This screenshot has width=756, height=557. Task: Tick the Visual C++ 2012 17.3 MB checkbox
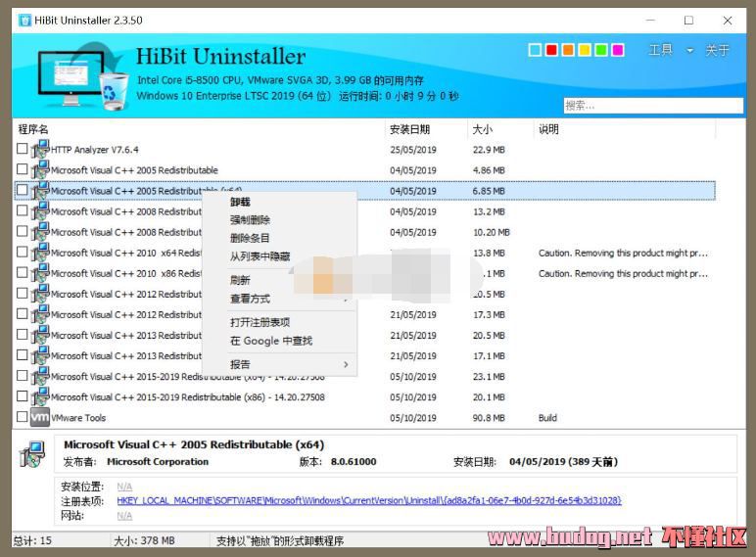pos(23,313)
